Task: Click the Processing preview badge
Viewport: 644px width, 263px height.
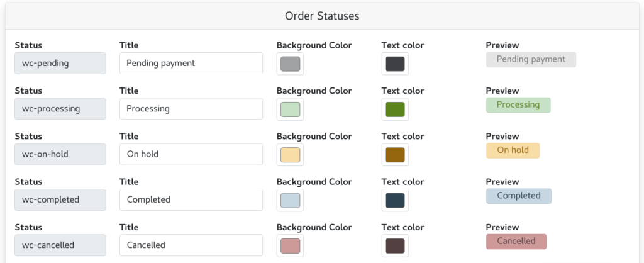Action: click(x=518, y=105)
